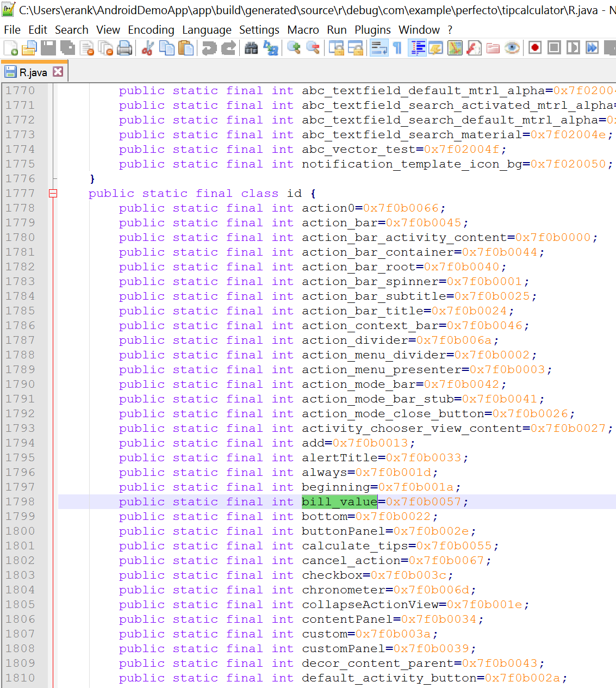Click line number 1798 in the margin
The width and height of the screenshot is (616, 688).
21,501
